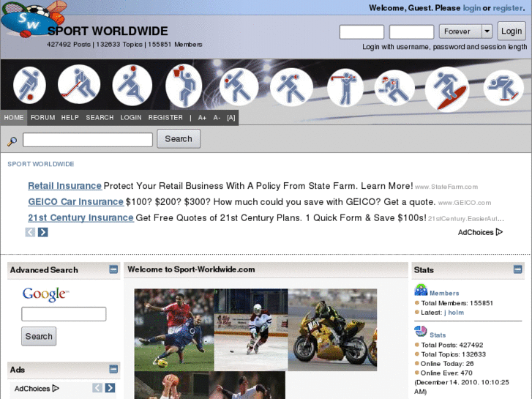532x399 pixels.
Task: Click the soccer tackle photo
Action: [x=174, y=329]
